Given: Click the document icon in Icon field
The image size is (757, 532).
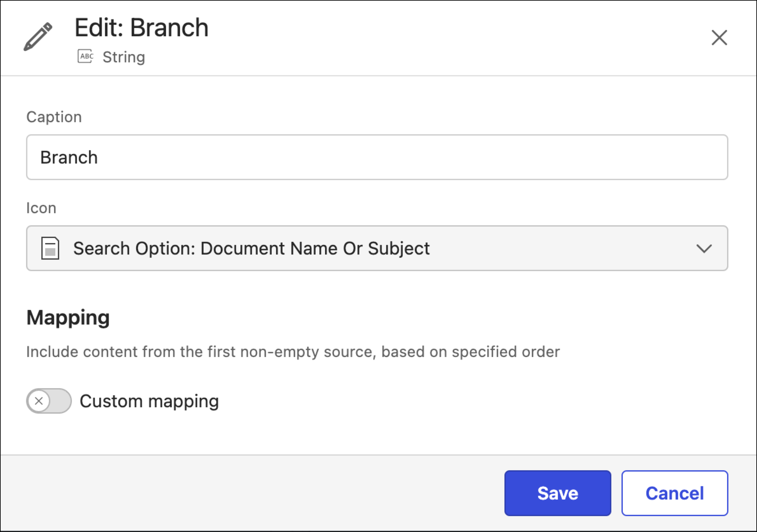Looking at the screenshot, I should point(50,248).
